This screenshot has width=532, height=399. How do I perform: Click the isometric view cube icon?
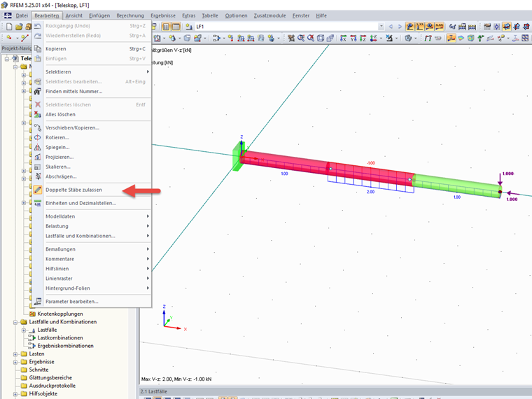point(321,38)
